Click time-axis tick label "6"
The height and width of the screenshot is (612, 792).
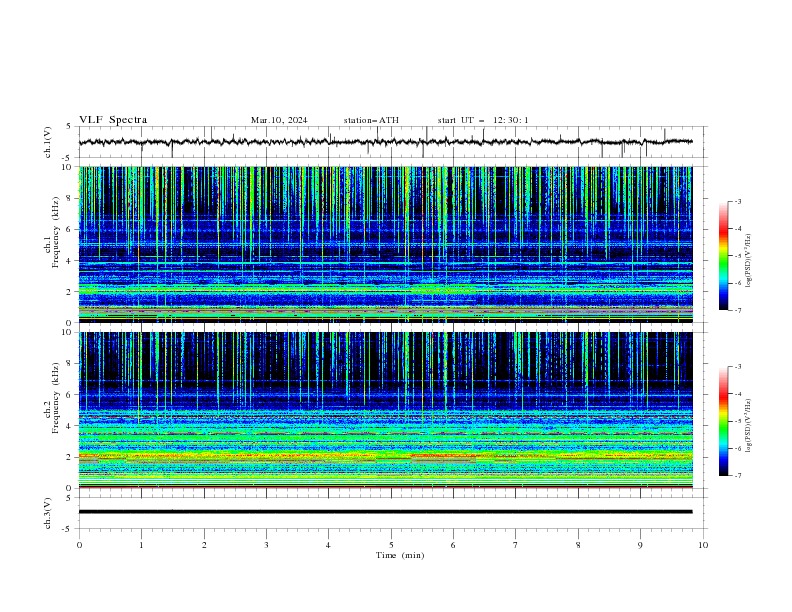tap(453, 545)
